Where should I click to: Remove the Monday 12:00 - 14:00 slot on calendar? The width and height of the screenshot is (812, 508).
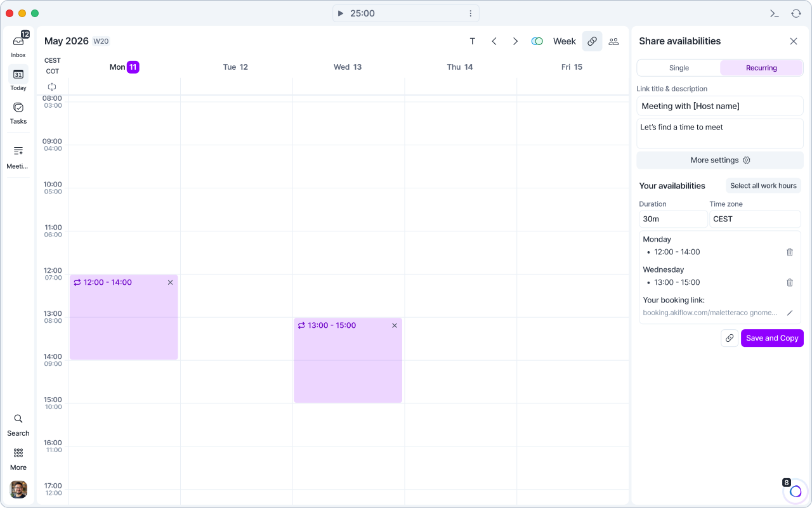(x=170, y=282)
